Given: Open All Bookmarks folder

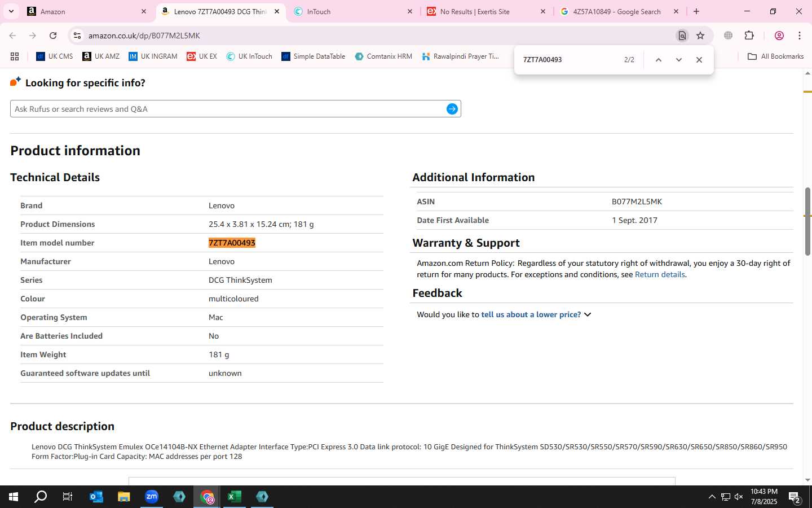Looking at the screenshot, I should pos(775,56).
